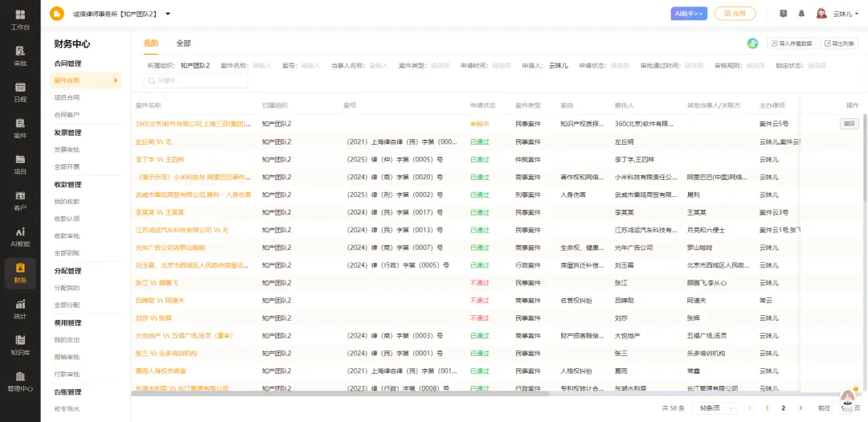Open the 客户 clients sidebar icon
The image size is (868, 422).
20,199
